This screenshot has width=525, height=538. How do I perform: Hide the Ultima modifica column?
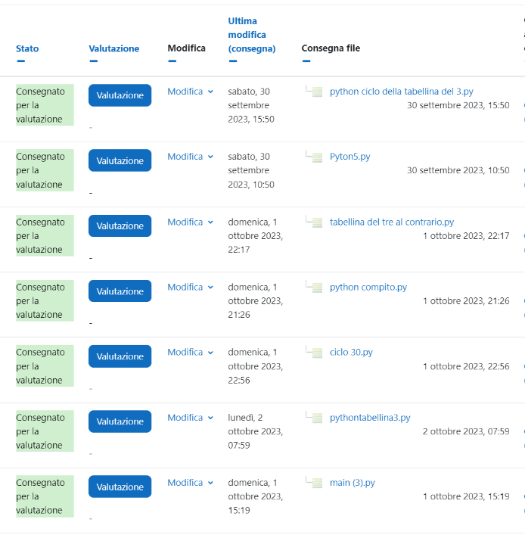233,61
